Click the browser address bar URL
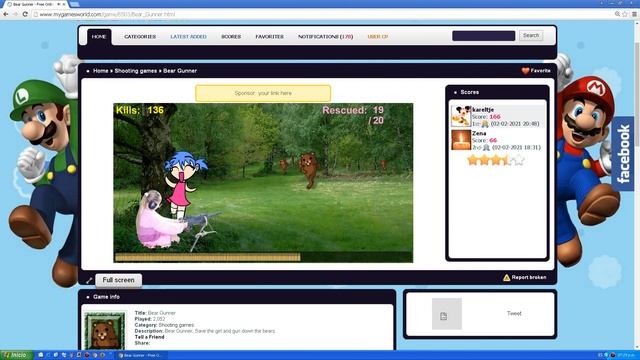This screenshot has width=640, height=360. click(x=107, y=14)
